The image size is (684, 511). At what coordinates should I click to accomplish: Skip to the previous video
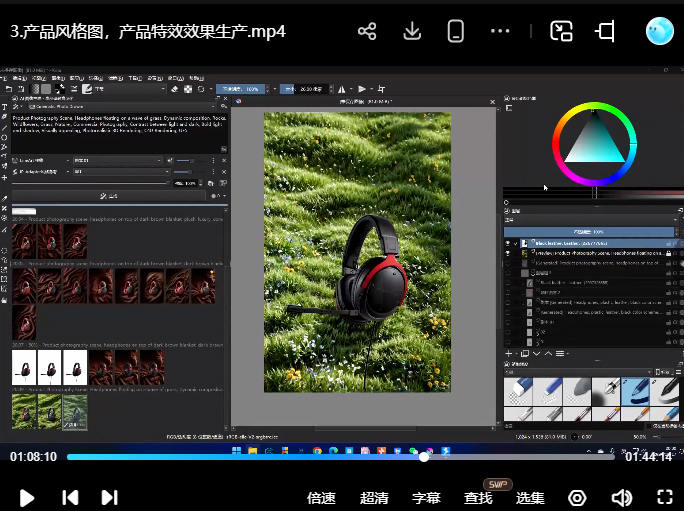point(70,497)
